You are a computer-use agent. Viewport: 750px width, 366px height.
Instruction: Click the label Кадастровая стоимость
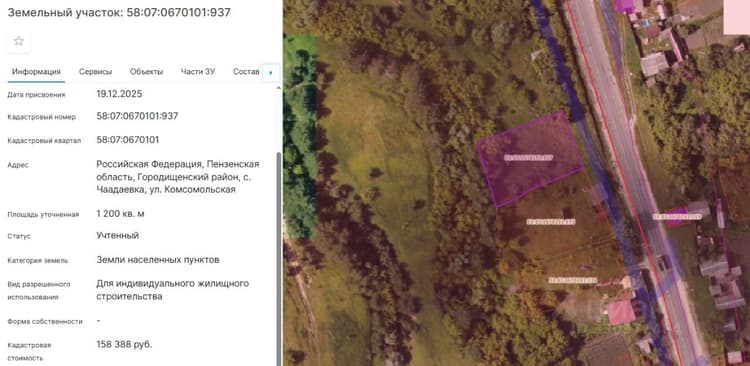pos(29,351)
